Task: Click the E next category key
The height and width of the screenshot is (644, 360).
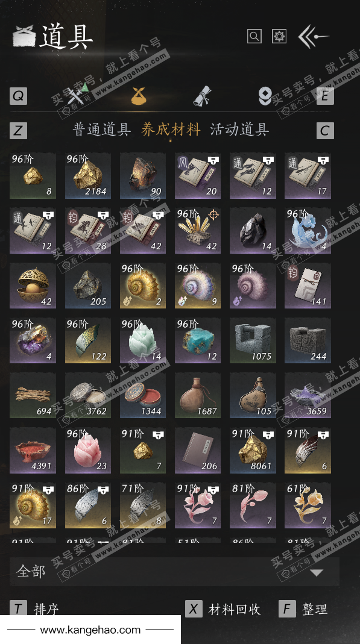Action: [325, 96]
